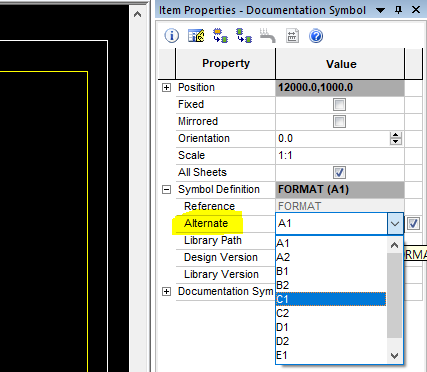Toggle the Mirrored checkbox
Viewport: 427px width, 372px height.
339,122
